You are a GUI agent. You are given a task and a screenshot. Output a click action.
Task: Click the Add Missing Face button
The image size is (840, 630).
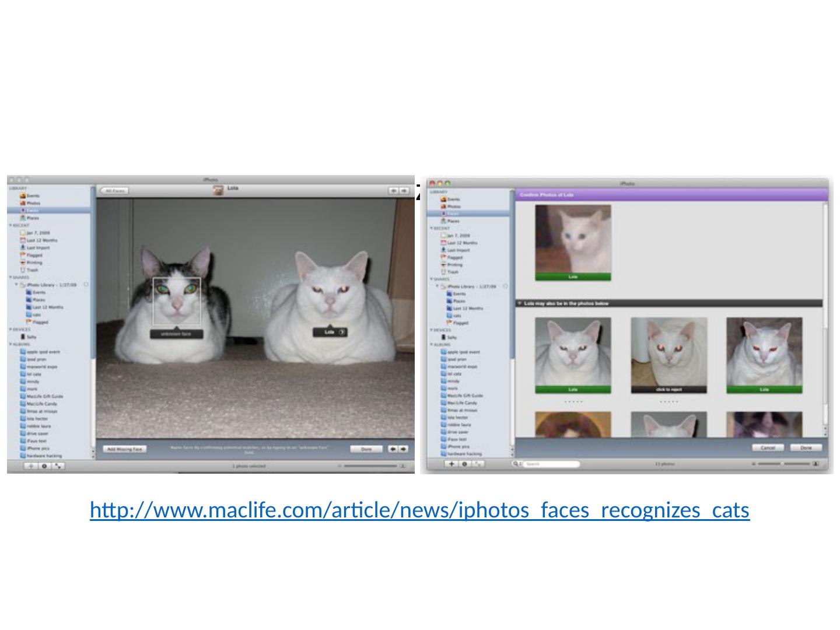(x=125, y=449)
